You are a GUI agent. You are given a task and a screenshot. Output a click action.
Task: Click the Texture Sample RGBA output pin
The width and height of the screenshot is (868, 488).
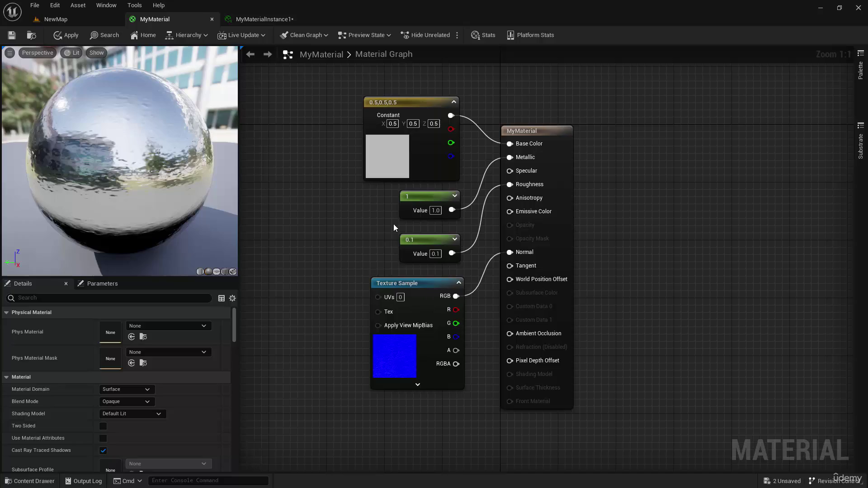tap(456, 364)
